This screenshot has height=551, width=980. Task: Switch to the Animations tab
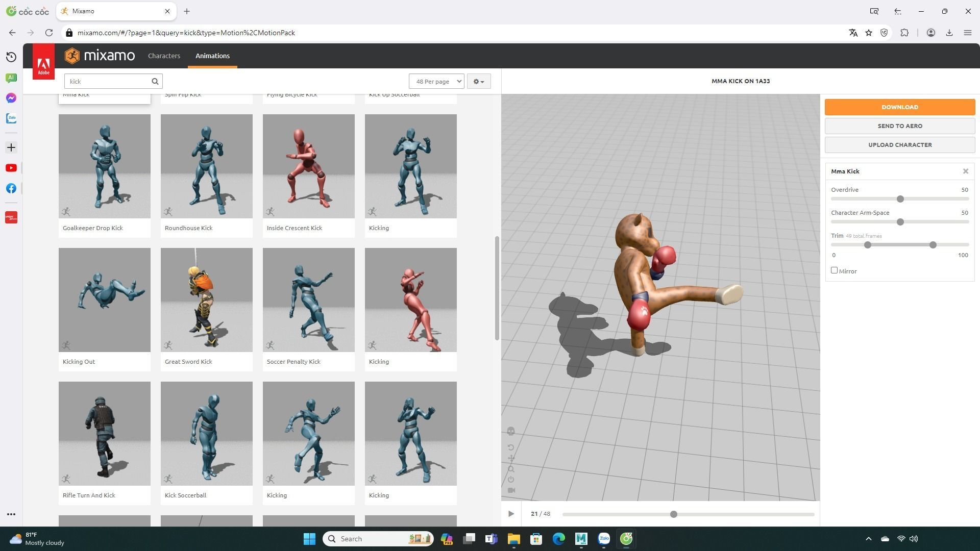212,56
